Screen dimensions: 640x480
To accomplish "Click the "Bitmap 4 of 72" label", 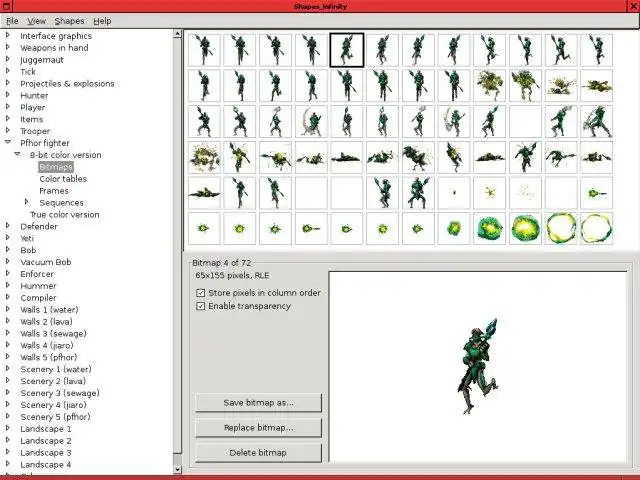I will 222,263.
